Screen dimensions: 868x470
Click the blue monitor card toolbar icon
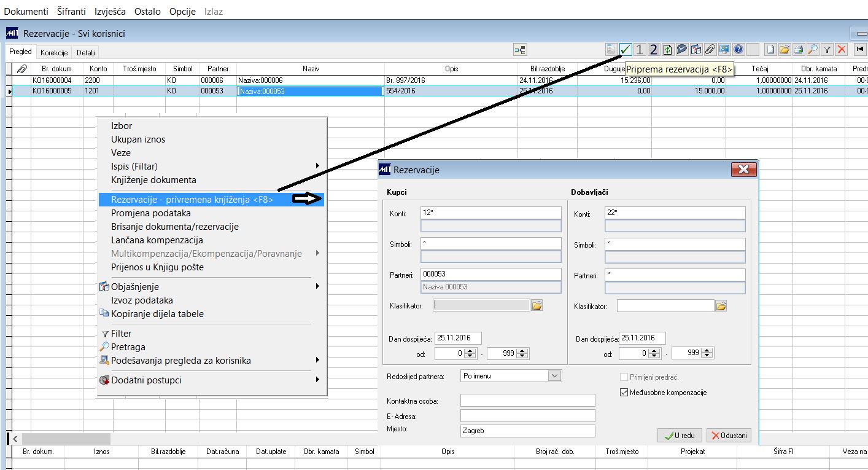pyautogui.click(x=724, y=50)
